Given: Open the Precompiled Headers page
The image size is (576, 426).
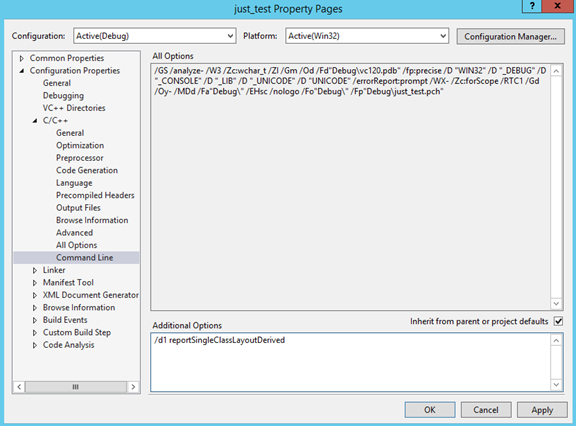Looking at the screenshot, I should (95, 195).
